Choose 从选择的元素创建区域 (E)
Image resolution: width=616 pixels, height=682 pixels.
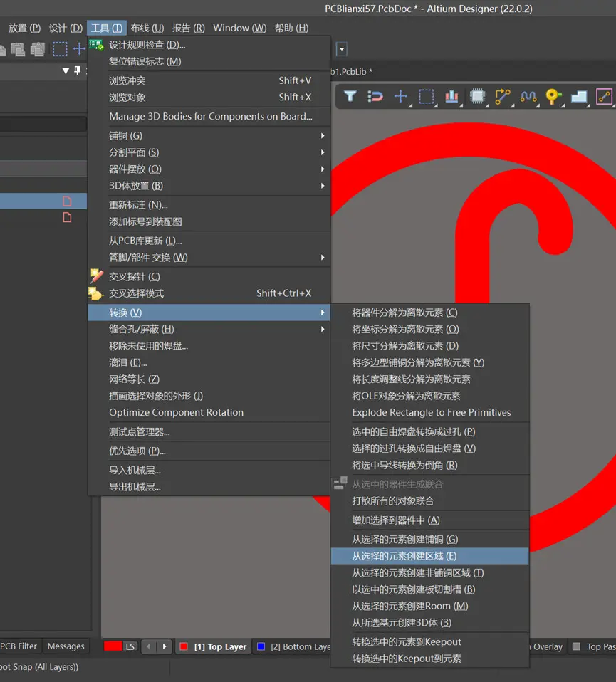(x=430, y=556)
